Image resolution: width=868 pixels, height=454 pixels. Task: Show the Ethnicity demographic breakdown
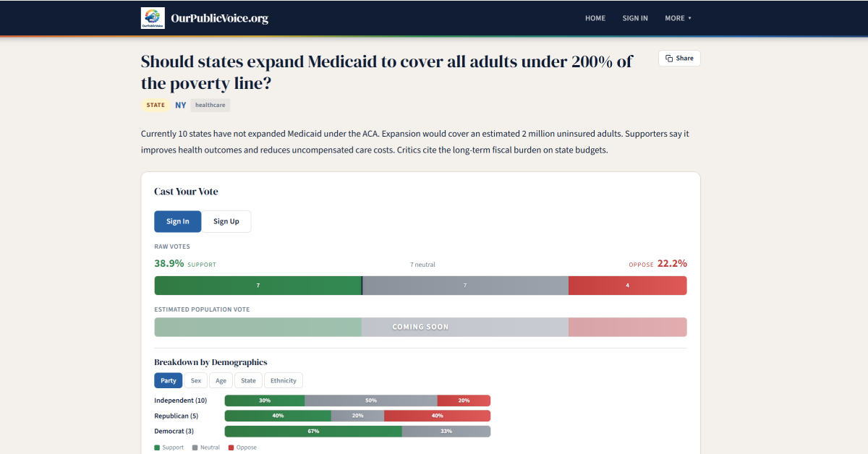(x=284, y=381)
